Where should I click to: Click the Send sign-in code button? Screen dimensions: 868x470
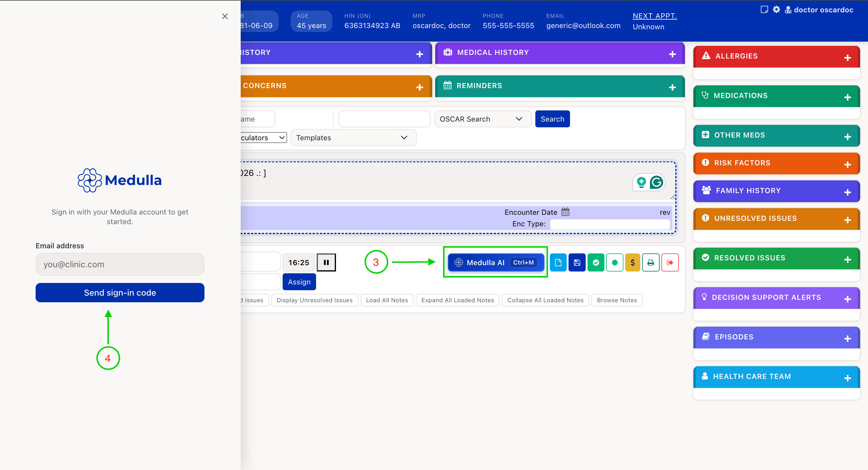point(120,292)
